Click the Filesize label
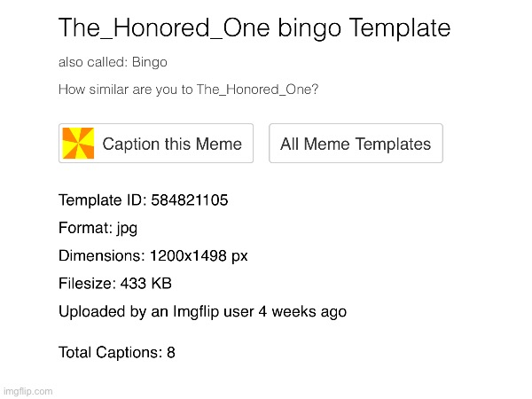Viewport: 532px width, 399px height. (x=87, y=284)
